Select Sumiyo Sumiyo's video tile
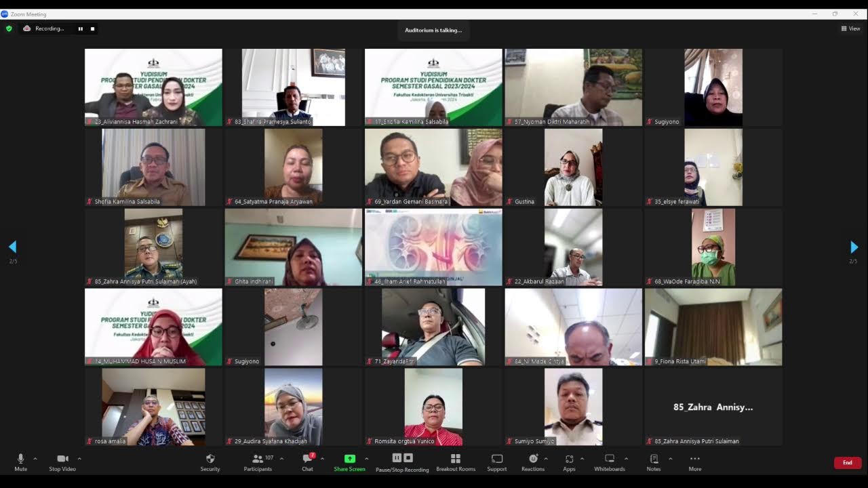868x488 pixels. coord(574,407)
